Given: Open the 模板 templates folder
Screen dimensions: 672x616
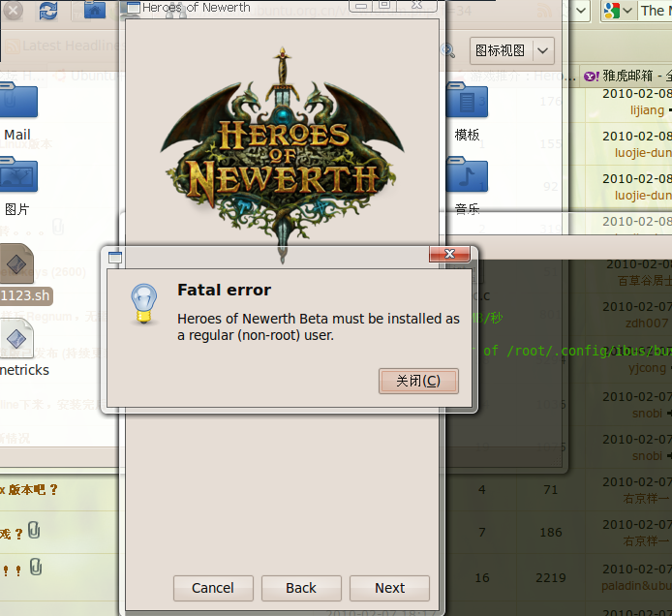Looking at the screenshot, I should tap(467, 101).
